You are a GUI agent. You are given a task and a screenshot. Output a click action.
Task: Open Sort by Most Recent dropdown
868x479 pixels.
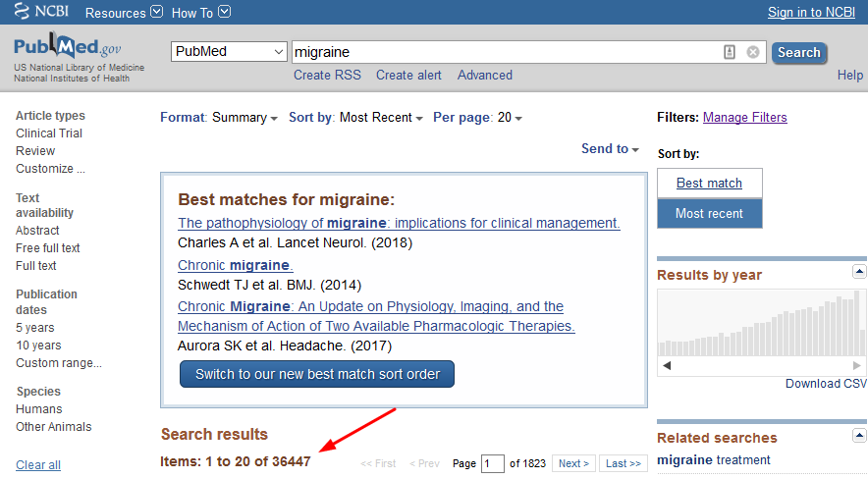[355, 117]
